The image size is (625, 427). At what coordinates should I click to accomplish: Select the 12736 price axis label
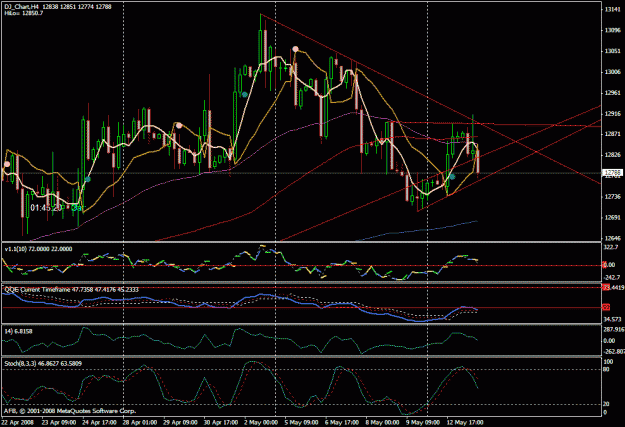[x=612, y=197]
